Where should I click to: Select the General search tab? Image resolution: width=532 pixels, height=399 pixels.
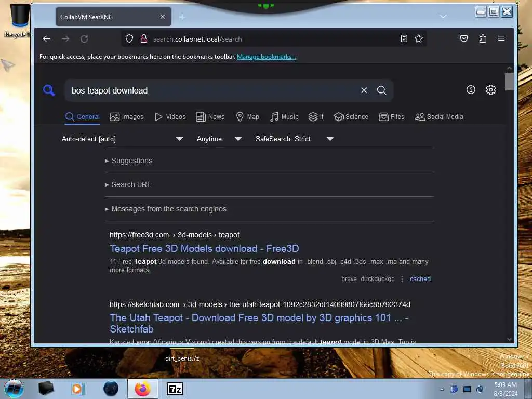(83, 117)
